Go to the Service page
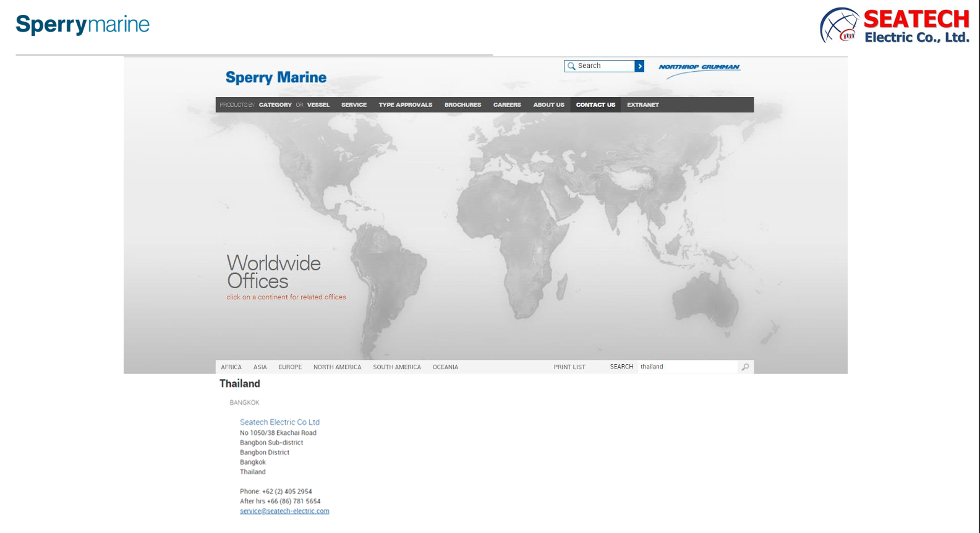Screen dimensions: 980x533 click(354, 105)
